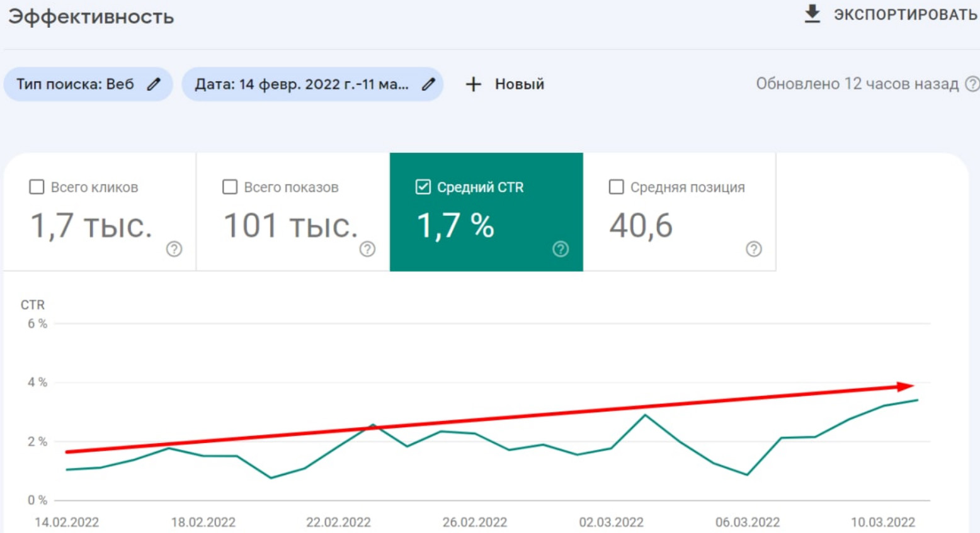Click the plus icon to add filter

coord(474,84)
